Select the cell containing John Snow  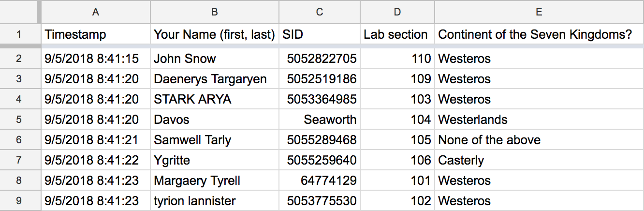(x=215, y=59)
